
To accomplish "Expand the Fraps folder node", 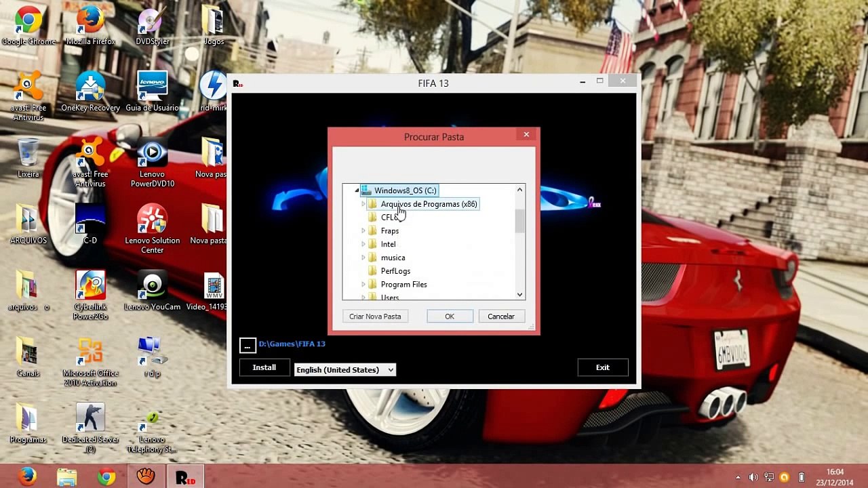I will click(x=363, y=231).
